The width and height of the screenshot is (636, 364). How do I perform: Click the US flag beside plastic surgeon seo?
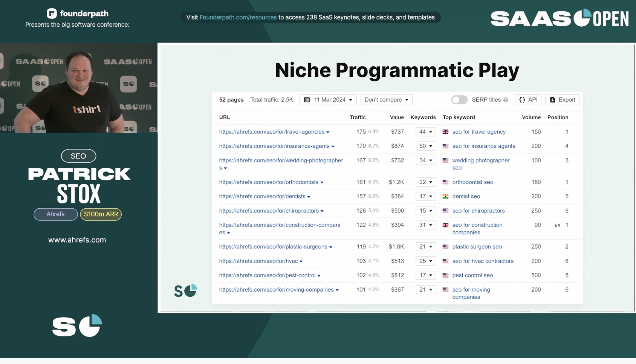[x=446, y=247]
